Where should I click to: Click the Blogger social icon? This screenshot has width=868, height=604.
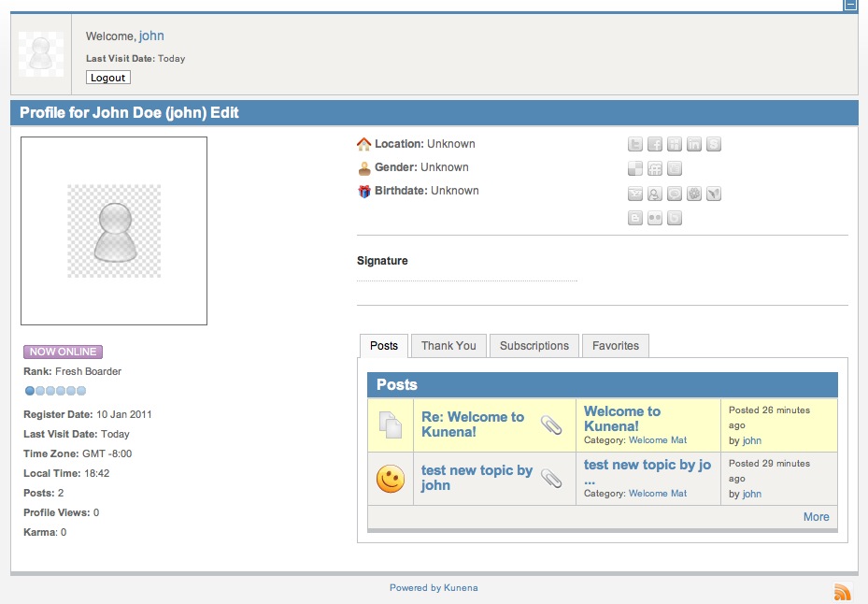(635, 218)
